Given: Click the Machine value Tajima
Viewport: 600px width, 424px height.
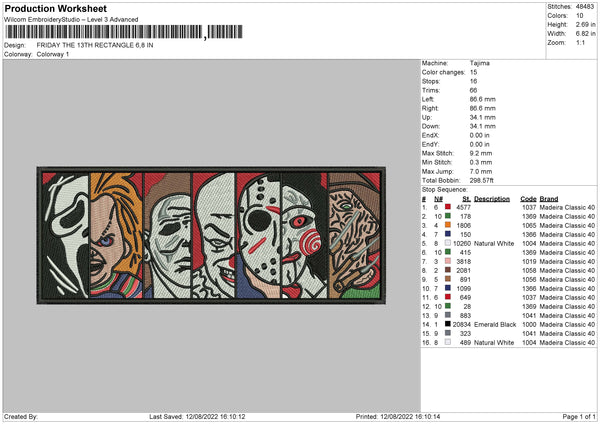Looking at the screenshot, I should pos(479,63).
